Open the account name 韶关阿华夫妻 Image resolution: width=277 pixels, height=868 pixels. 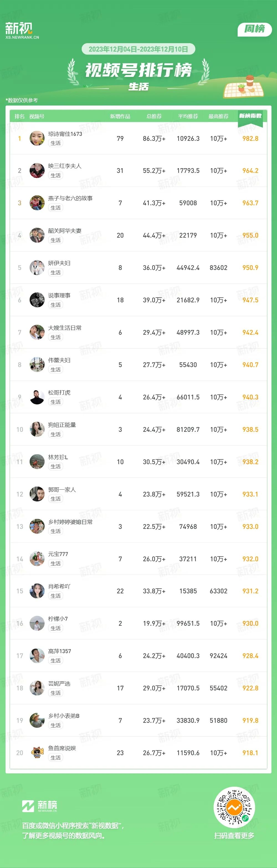click(x=65, y=231)
